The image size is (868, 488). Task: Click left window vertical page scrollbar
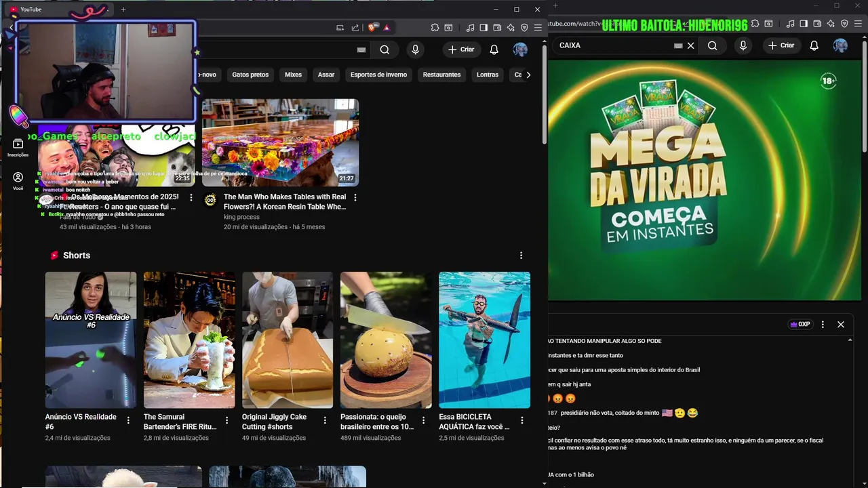click(544, 95)
